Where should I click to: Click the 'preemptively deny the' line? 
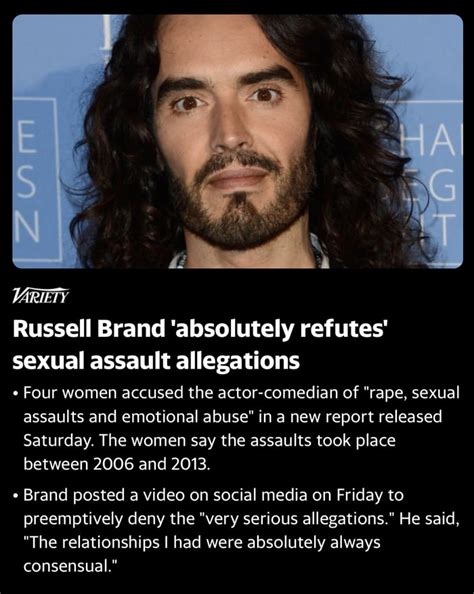(241, 519)
